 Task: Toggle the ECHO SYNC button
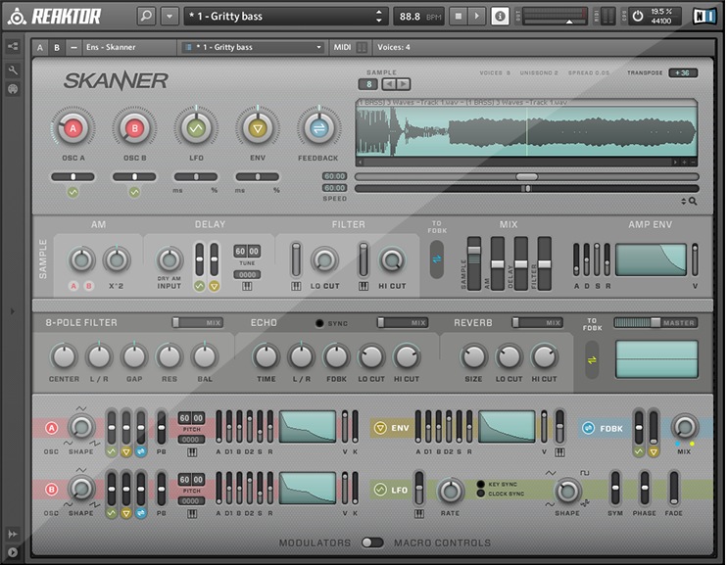(x=319, y=323)
